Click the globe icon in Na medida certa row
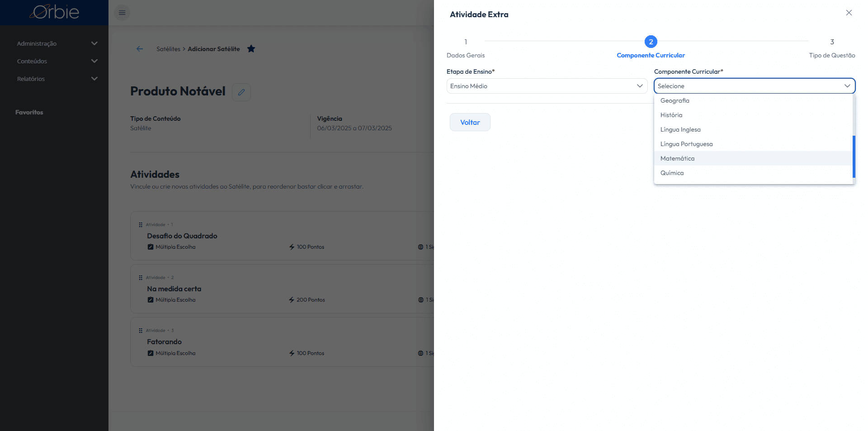The height and width of the screenshot is (431, 868). [421, 300]
